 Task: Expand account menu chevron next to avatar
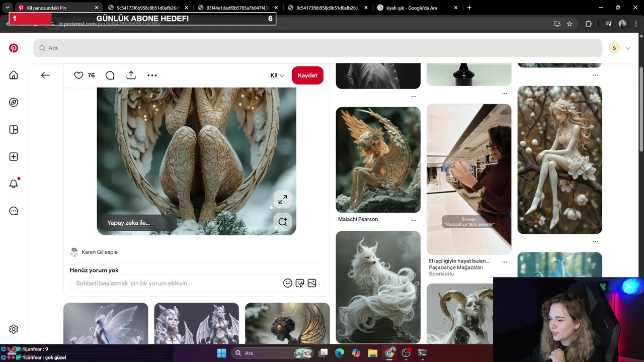(627, 48)
